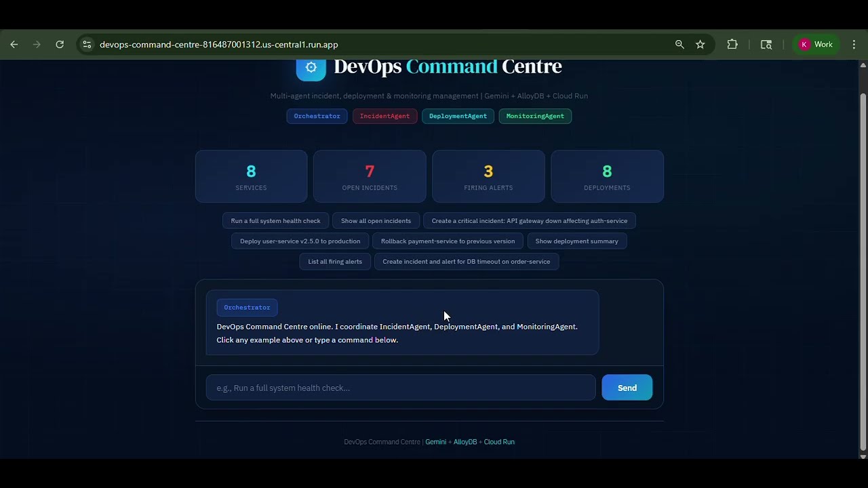Choose 'Rollback payment-service to previous version'
This screenshot has height=488, width=868.
click(x=448, y=241)
